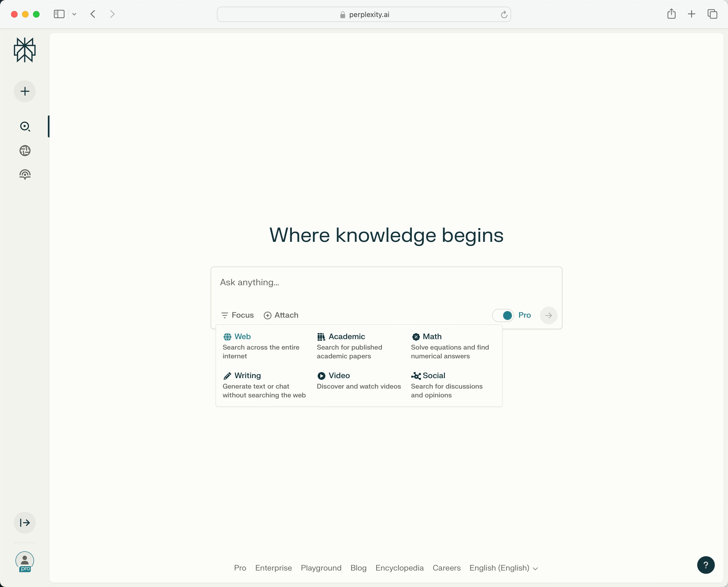
Task: Click the Attach button
Action: coord(281,315)
